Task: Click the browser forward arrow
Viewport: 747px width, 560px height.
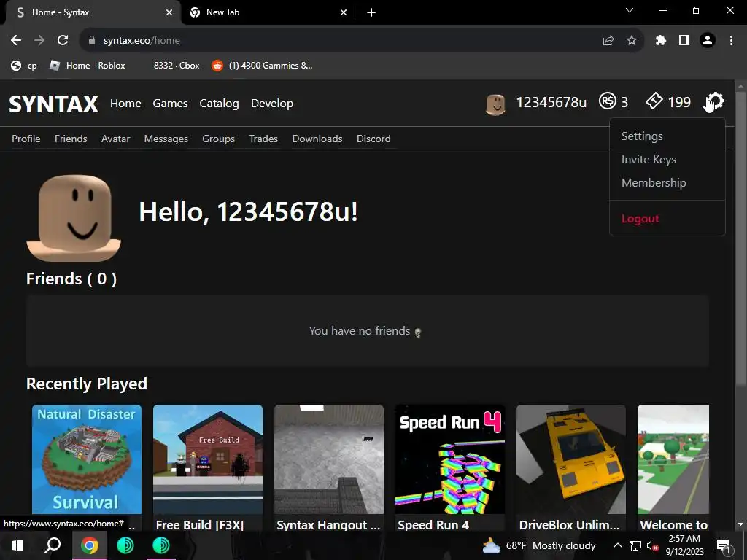Action: point(39,41)
